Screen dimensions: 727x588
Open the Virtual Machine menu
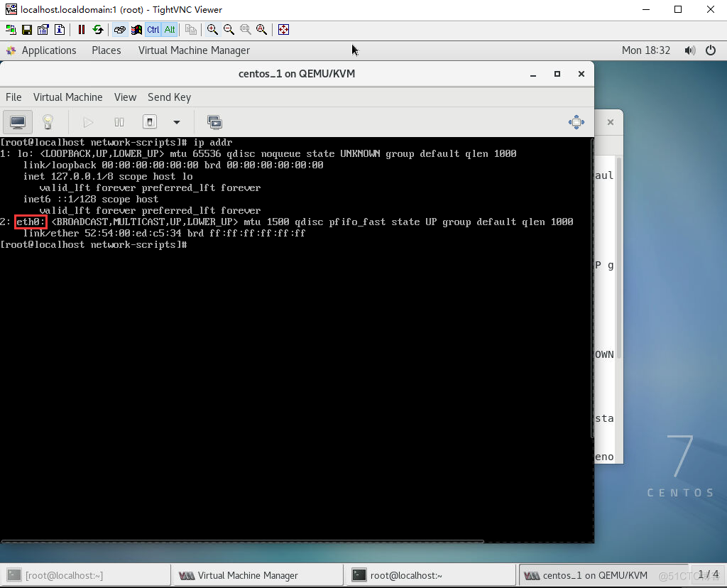pos(67,97)
